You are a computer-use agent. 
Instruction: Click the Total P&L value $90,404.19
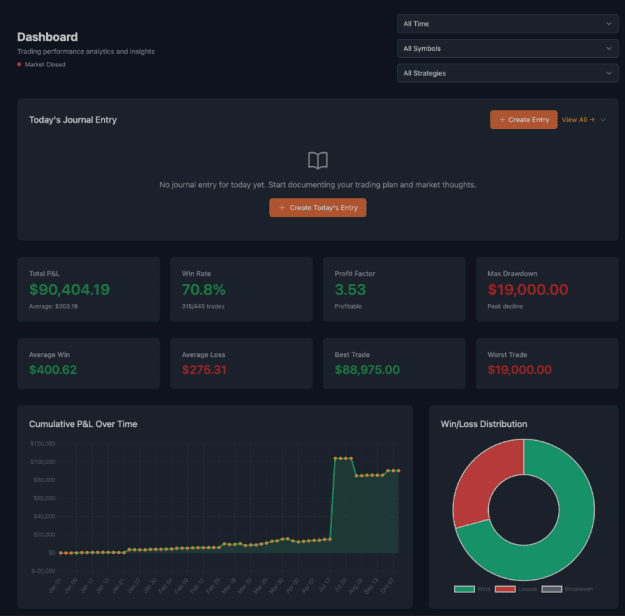coord(69,289)
